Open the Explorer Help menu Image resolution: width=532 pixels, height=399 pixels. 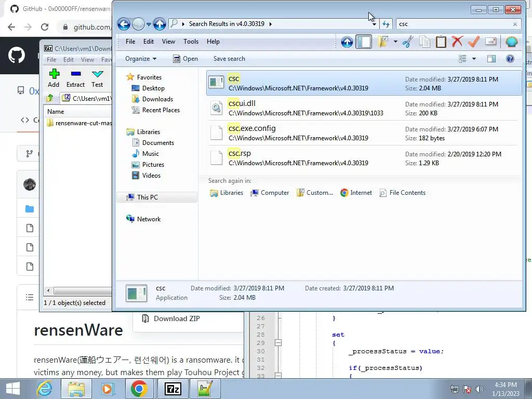[213, 42]
